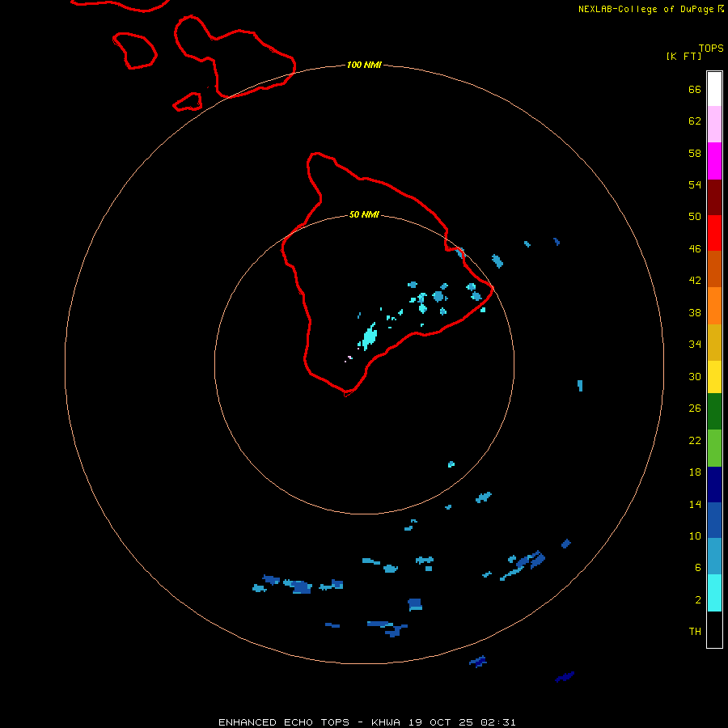Click the TOPS legend title

711,48
